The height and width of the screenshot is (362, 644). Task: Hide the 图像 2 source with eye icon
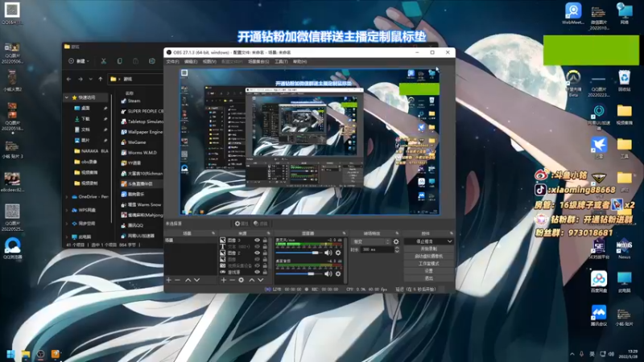257,253
